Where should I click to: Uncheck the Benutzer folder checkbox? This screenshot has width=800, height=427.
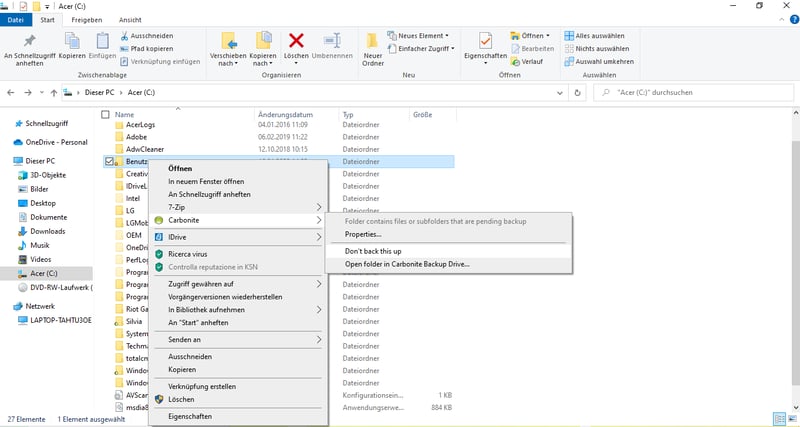[x=108, y=160]
